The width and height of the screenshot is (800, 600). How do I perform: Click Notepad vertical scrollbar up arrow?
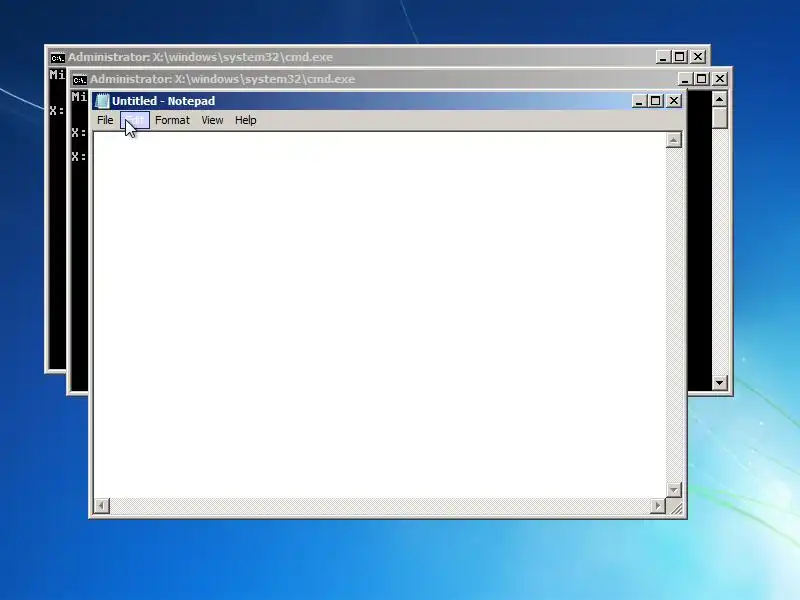tap(673, 140)
